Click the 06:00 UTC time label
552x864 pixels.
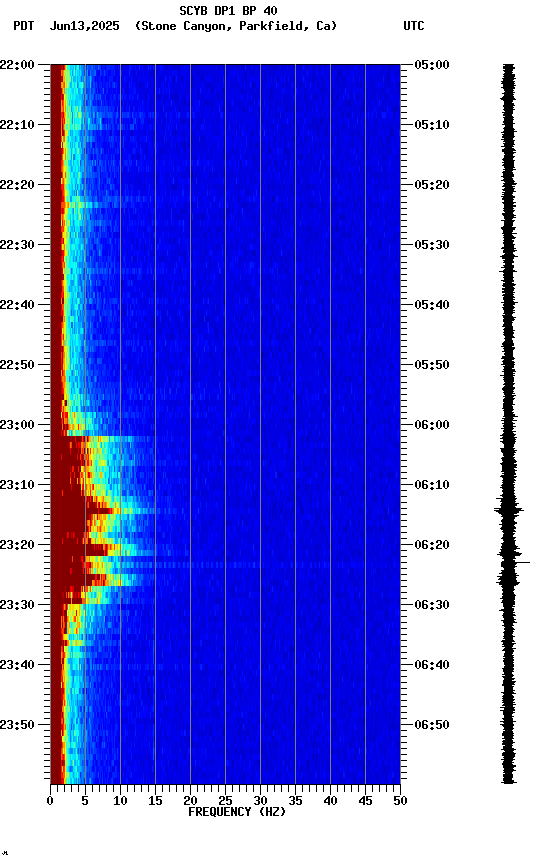(x=432, y=425)
